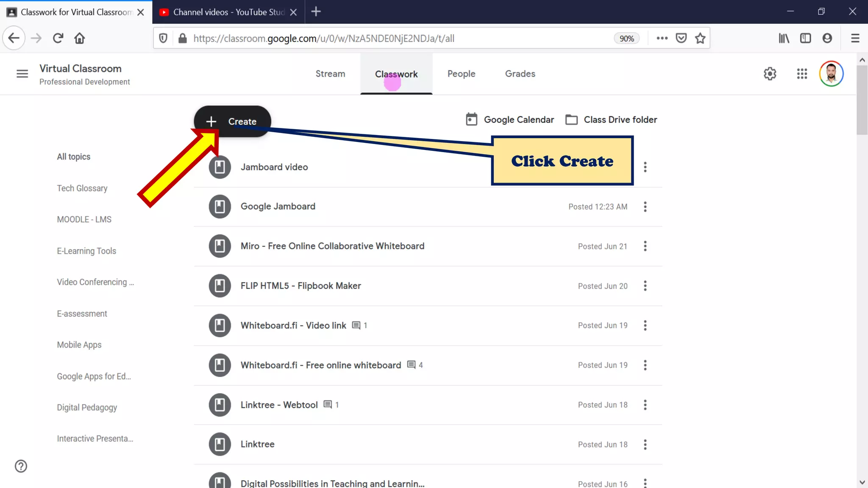This screenshot has height=488, width=868.
Task: Filter by E-assessment topic
Action: 82,313
